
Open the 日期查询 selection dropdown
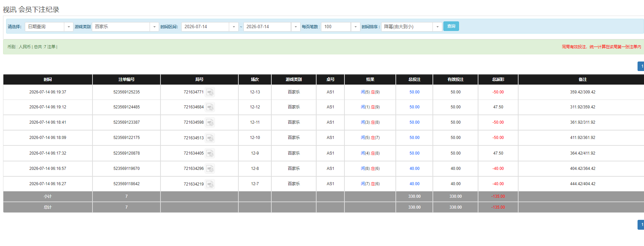pos(69,27)
